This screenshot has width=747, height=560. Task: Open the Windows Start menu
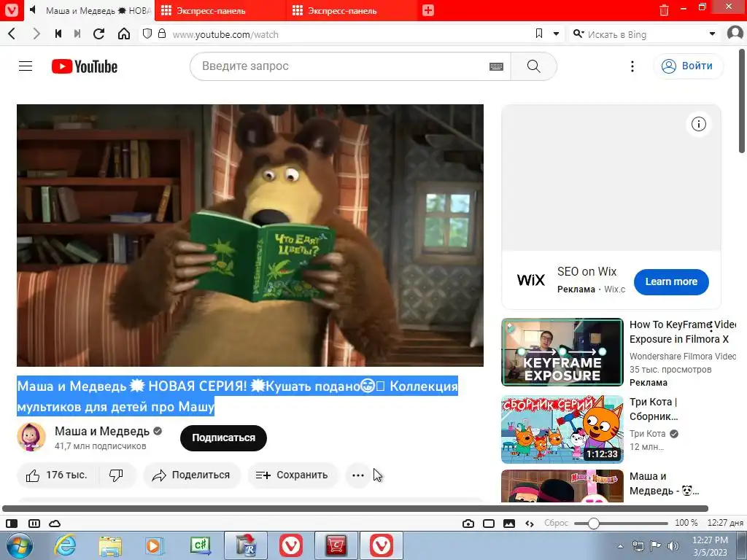point(20,545)
